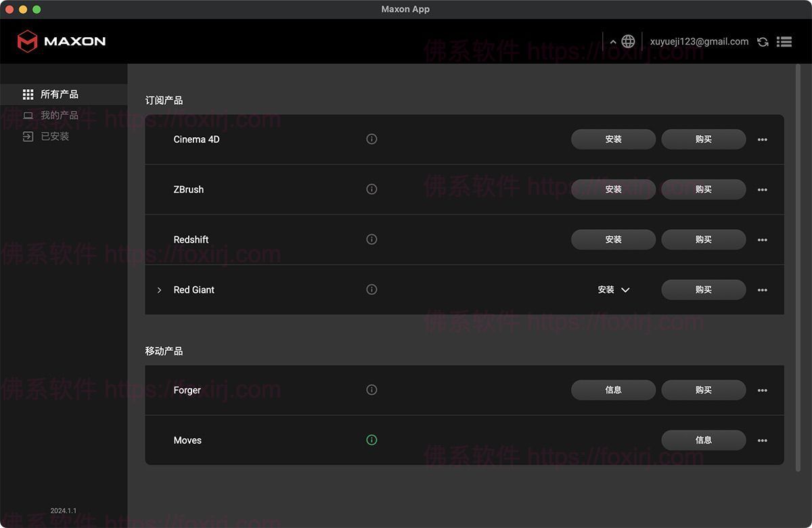Open more options for Forger

(x=763, y=391)
